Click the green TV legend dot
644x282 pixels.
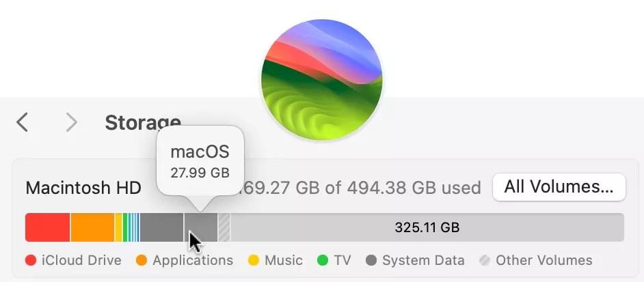(323, 260)
